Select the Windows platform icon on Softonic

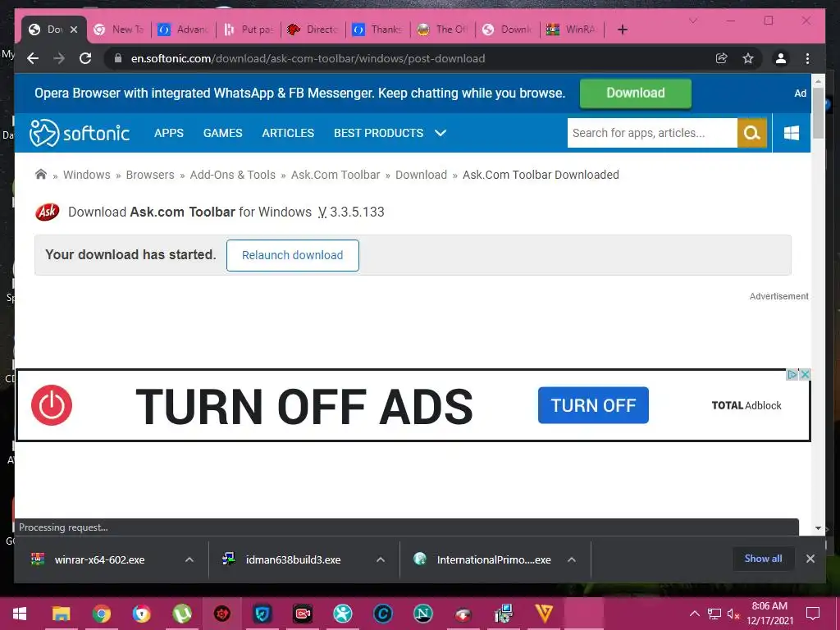(x=792, y=133)
